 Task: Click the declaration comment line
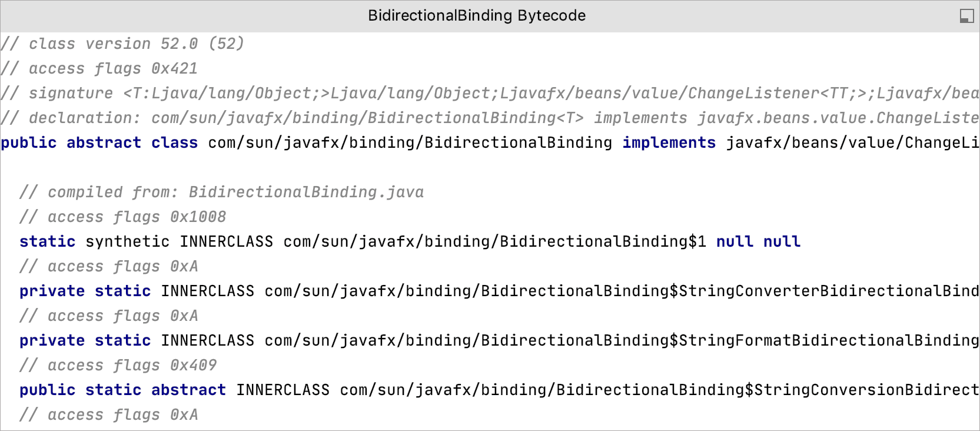pyautogui.click(x=490, y=118)
